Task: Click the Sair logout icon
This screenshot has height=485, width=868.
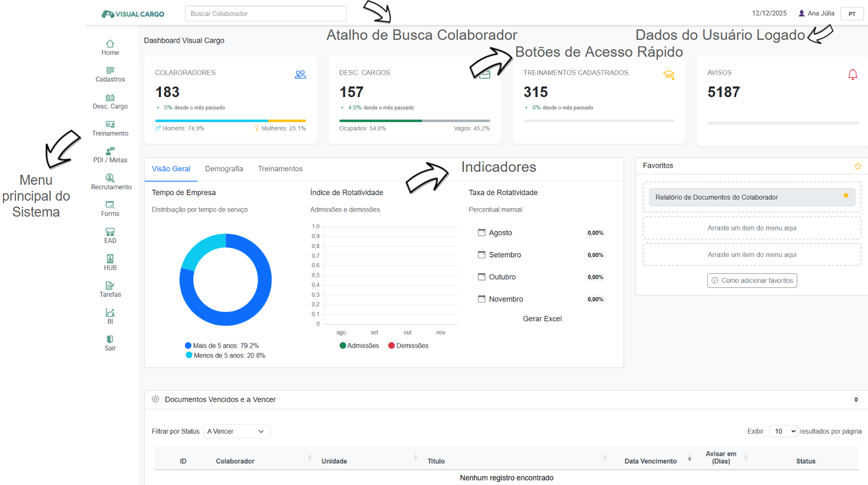Action: (110, 340)
